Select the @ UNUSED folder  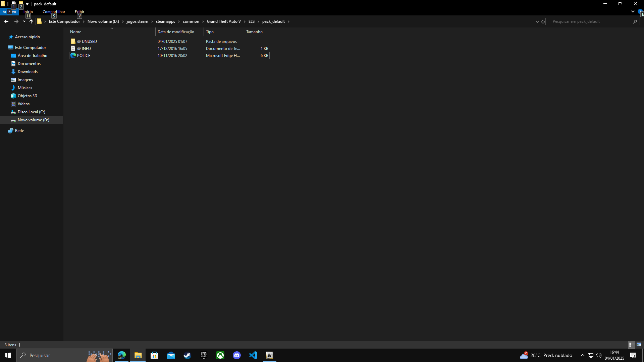click(89, 42)
